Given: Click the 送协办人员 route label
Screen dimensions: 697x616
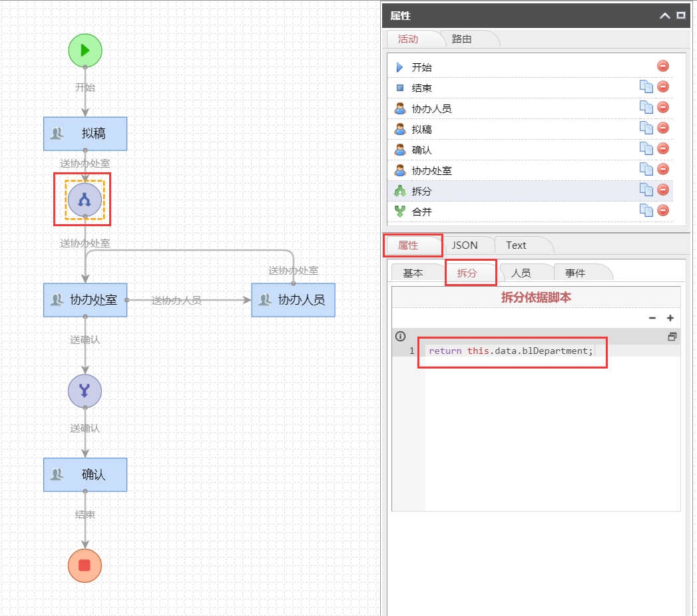Looking at the screenshot, I should [x=176, y=301].
